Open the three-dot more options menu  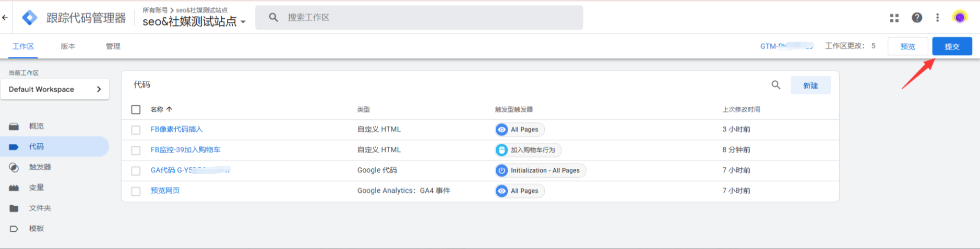[937, 18]
